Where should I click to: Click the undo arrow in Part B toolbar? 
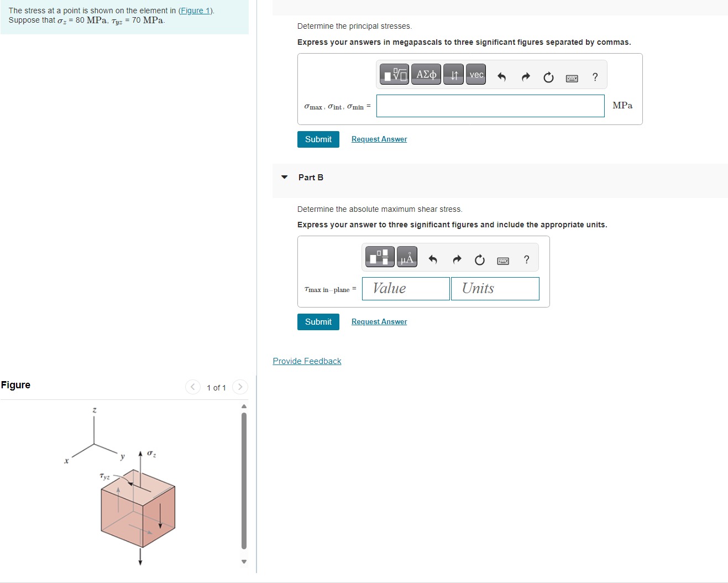[433, 259]
